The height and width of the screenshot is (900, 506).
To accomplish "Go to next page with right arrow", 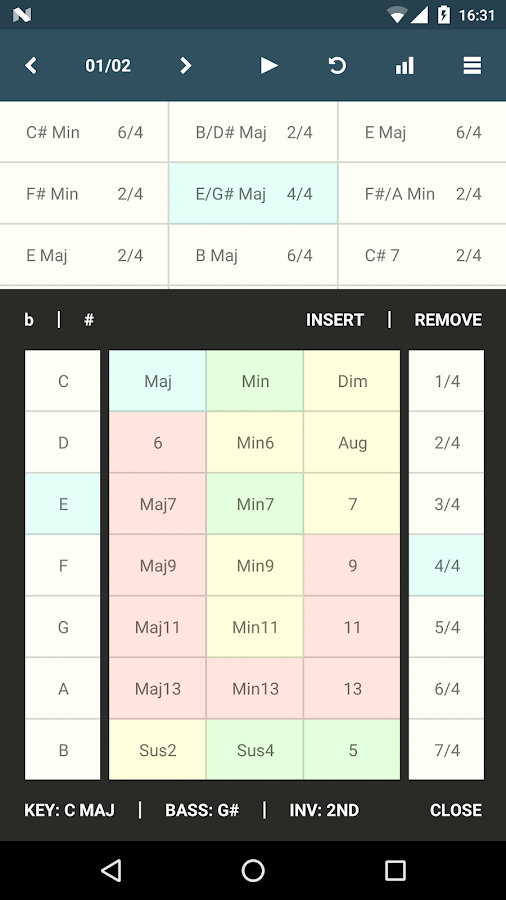I will click(185, 65).
